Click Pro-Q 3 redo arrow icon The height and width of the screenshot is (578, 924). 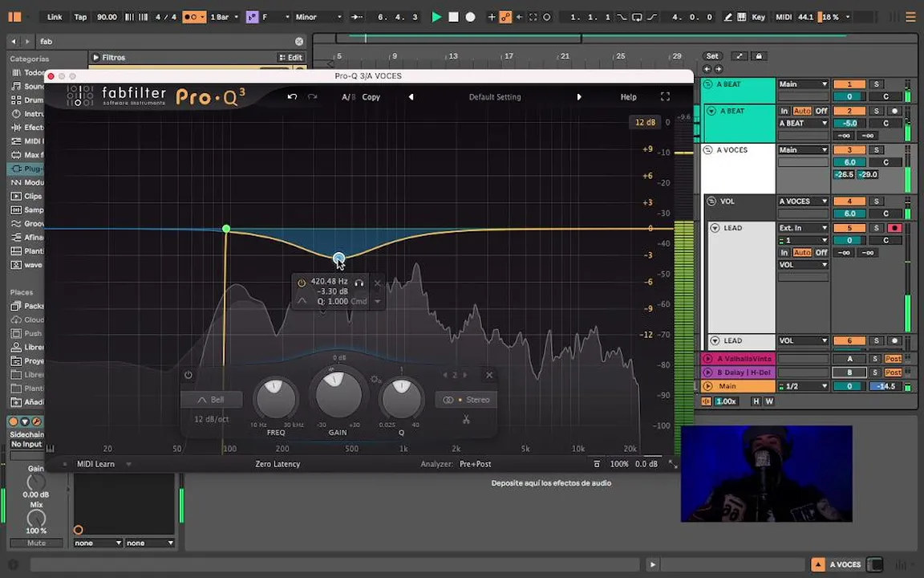pos(312,96)
